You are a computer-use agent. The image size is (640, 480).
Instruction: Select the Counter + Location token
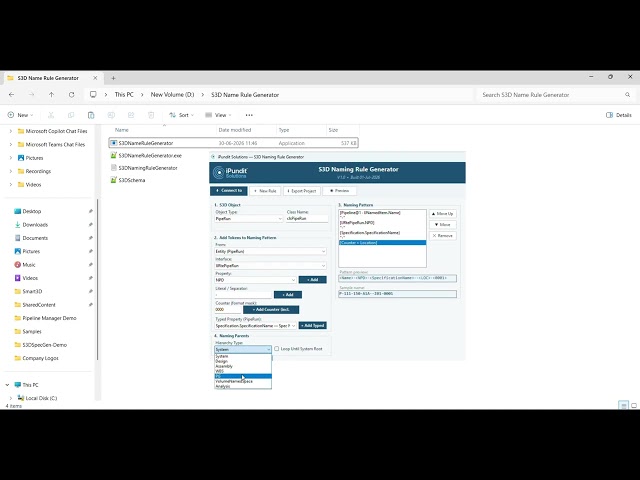click(x=382, y=242)
